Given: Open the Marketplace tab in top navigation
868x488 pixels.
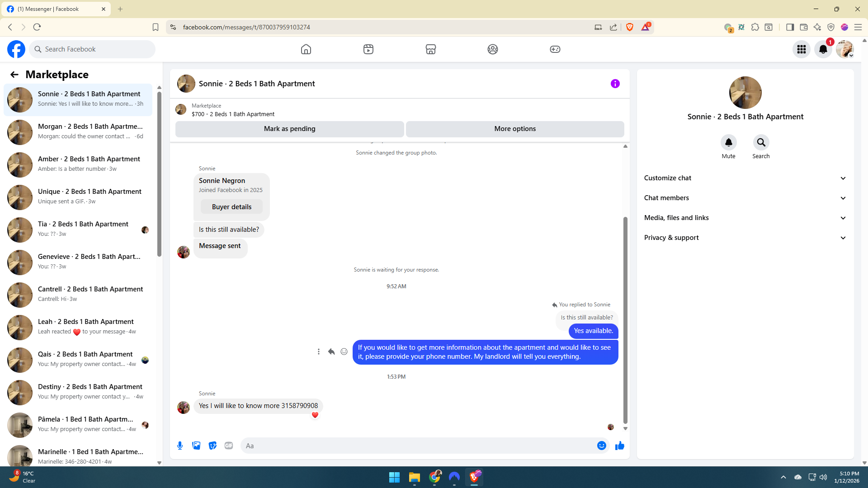Looking at the screenshot, I should pos(430,49).
